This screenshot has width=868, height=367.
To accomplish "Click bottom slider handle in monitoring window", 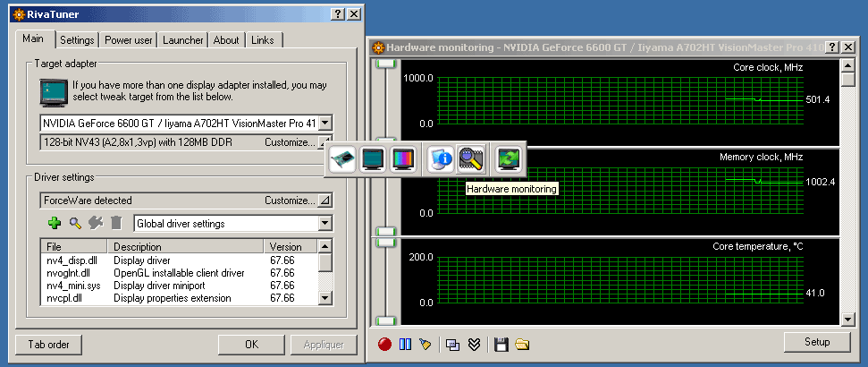I will pyautogui.click(x=386, y=321).
